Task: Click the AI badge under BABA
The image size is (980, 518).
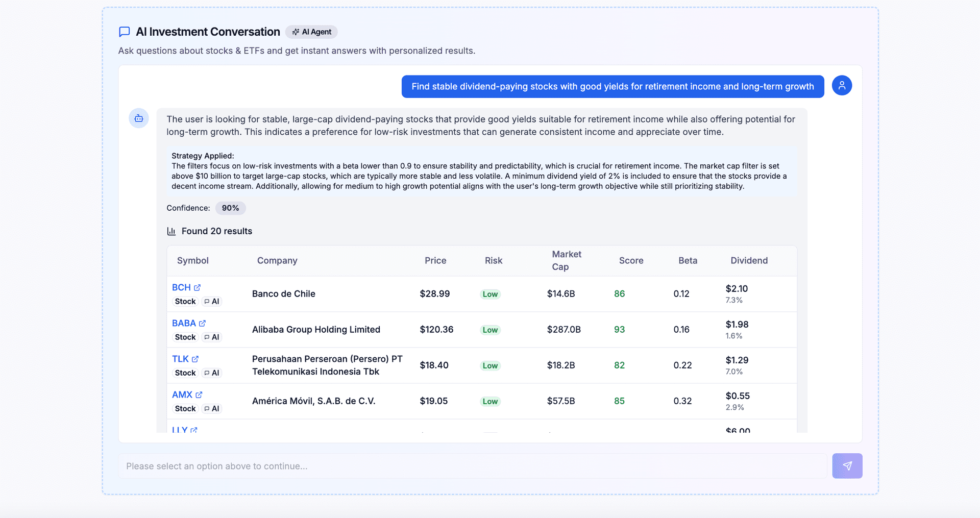Action: coord(212,337)
